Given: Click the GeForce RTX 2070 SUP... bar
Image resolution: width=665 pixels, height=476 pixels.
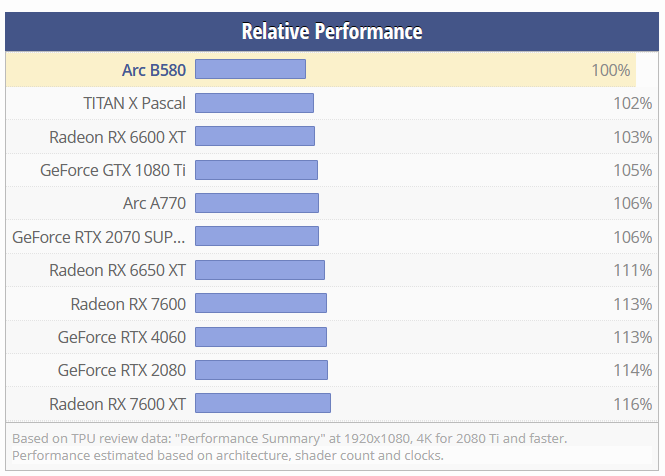Looking at the screenshot, I should pyautogui.click(x=257, y=236).
